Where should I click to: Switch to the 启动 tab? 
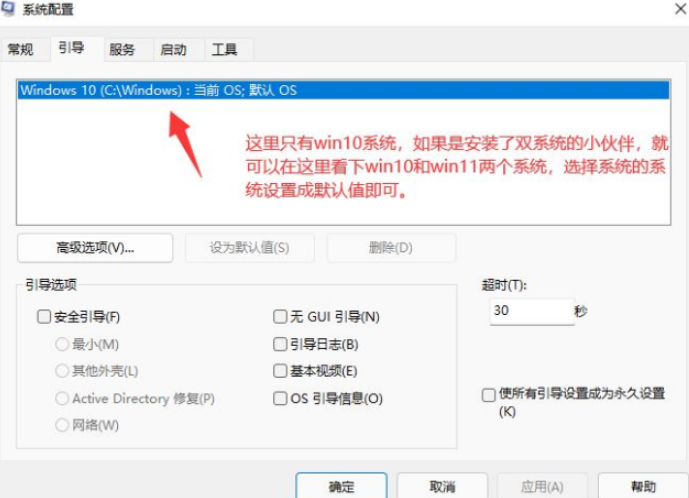[173, 50]
